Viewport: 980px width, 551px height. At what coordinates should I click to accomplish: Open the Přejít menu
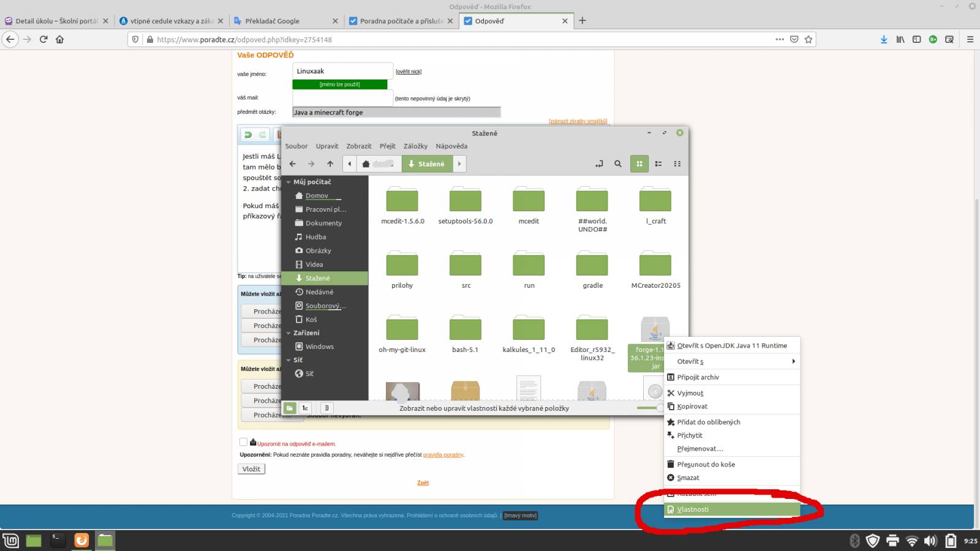pyautogui.click(x=388, y=146)
